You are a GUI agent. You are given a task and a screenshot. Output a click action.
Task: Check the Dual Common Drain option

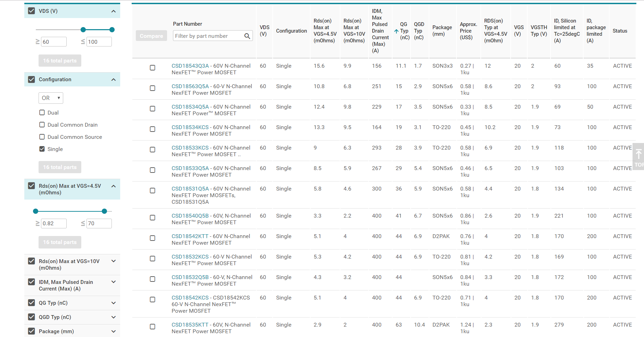click(x=42, y=125)
